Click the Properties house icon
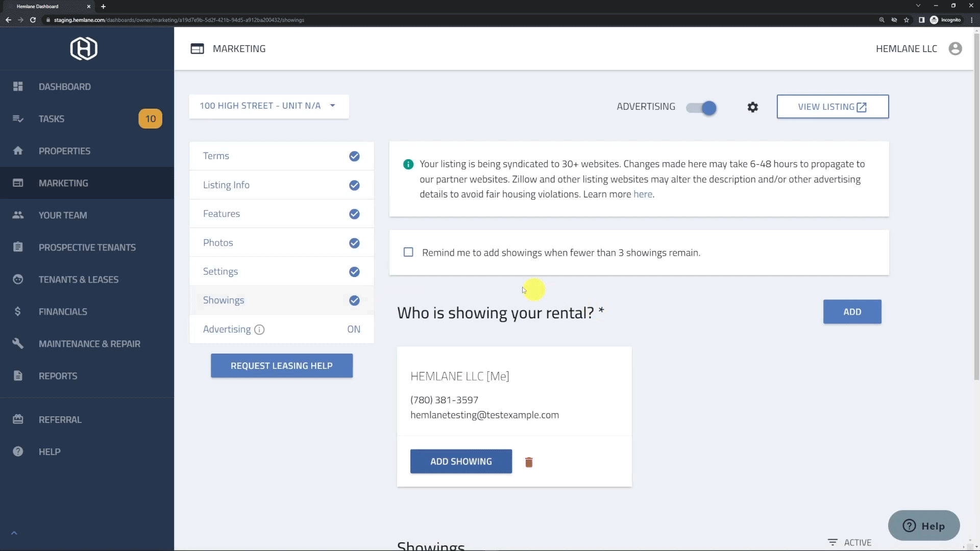 (x=18, y=151)
